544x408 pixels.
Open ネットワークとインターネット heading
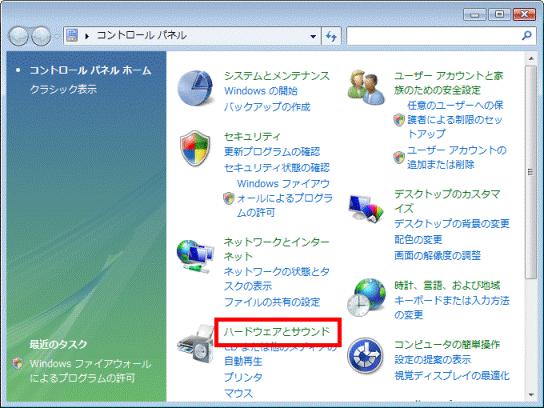coord(277,249)
